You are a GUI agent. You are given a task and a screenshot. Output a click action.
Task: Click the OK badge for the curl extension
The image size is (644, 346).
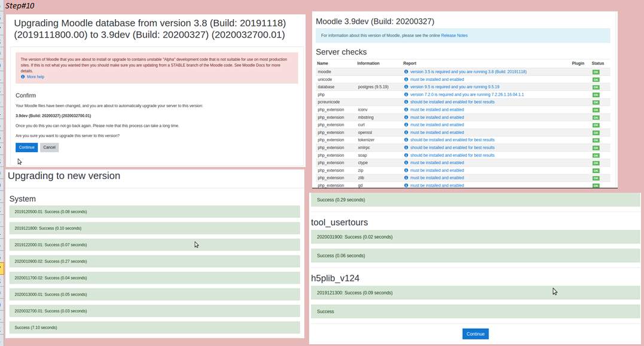(596, 125)
